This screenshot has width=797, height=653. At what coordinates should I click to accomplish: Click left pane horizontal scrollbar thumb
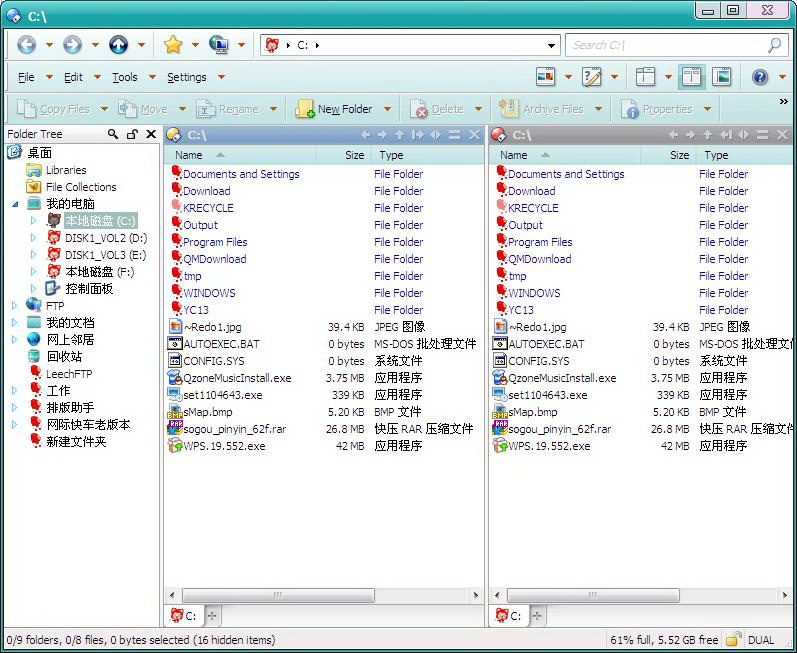[278, 595]
